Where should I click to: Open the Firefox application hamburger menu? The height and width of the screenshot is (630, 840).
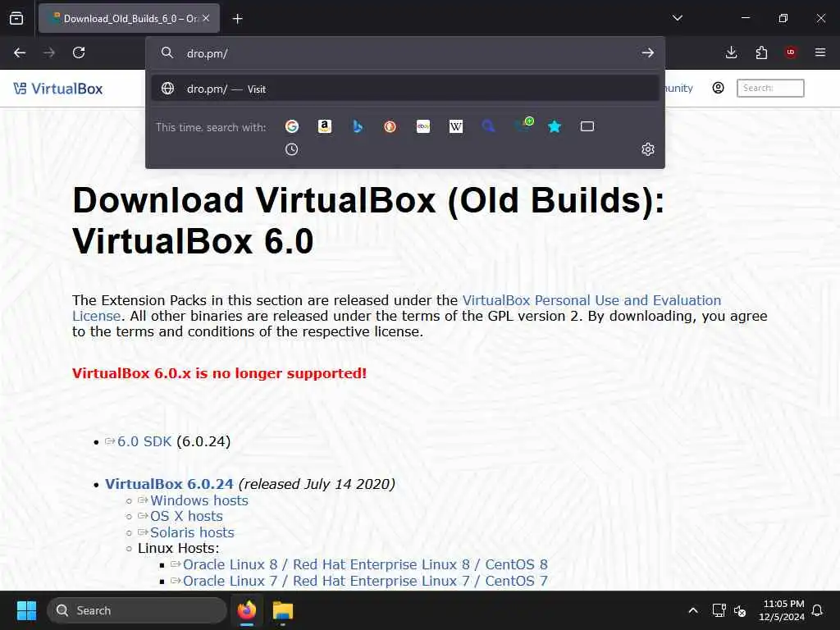[x=820, y=52]
